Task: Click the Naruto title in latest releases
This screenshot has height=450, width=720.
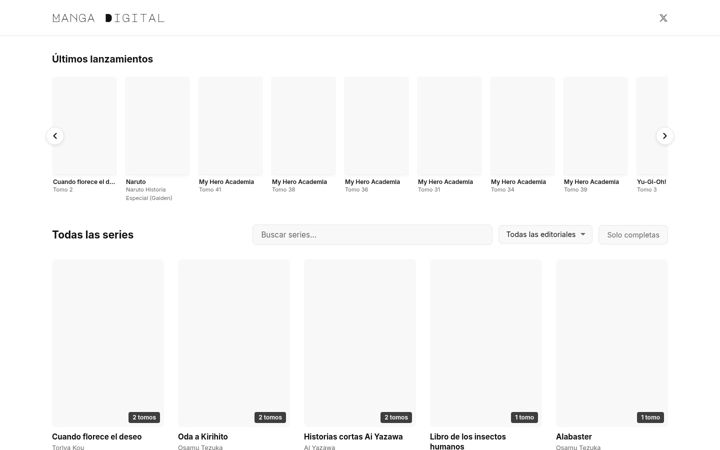Action: click(136, 182)
